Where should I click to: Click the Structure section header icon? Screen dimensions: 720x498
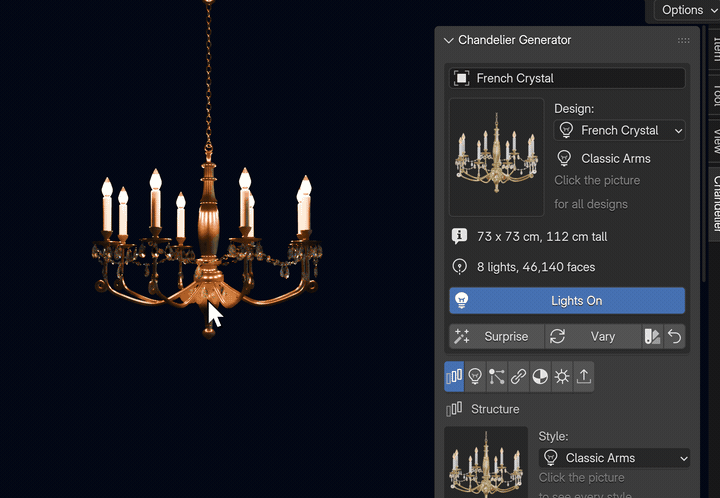[x=454, y=409]
